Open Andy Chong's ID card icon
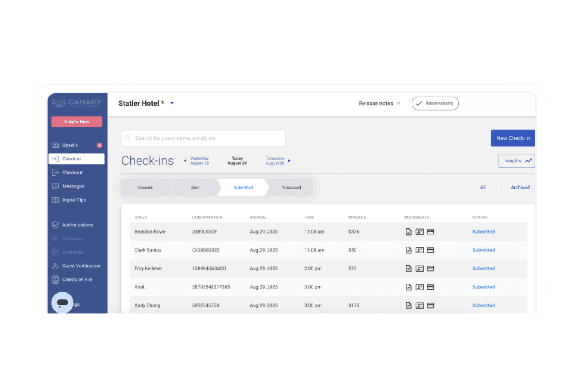588x392 pixels. pyautogui.click(x=420, y=305)
